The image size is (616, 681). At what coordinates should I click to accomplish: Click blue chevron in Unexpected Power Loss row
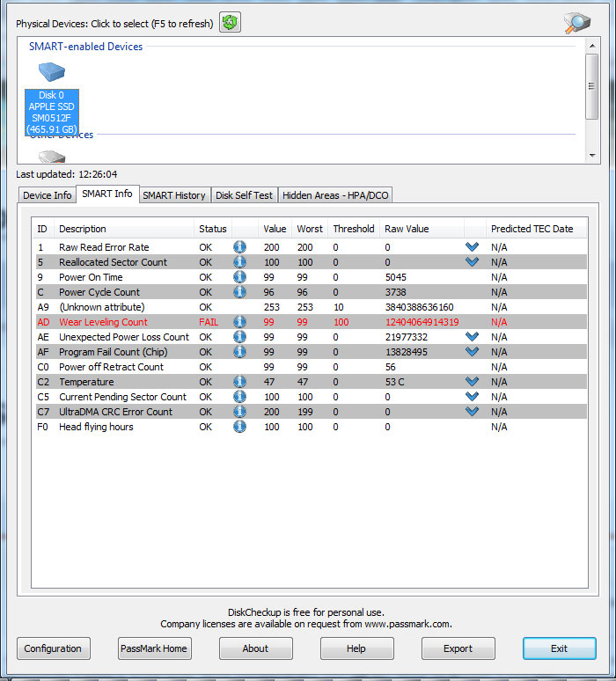pos(472,336)
